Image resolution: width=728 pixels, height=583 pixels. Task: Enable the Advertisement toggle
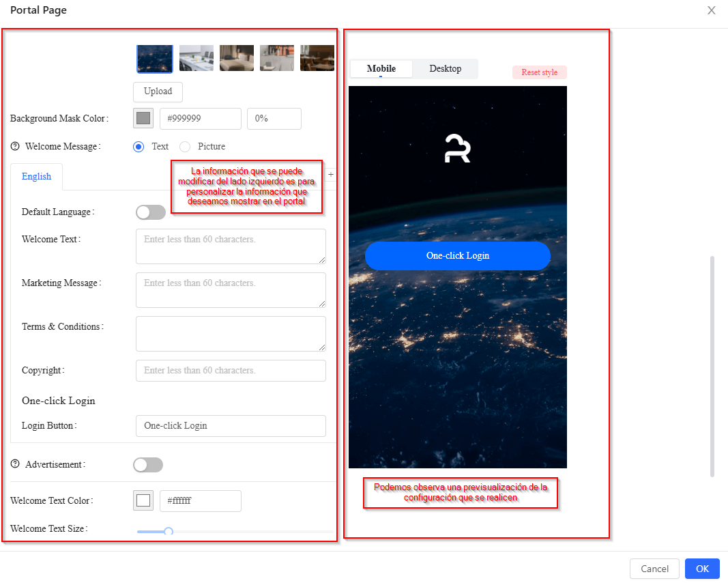point(148,465)
